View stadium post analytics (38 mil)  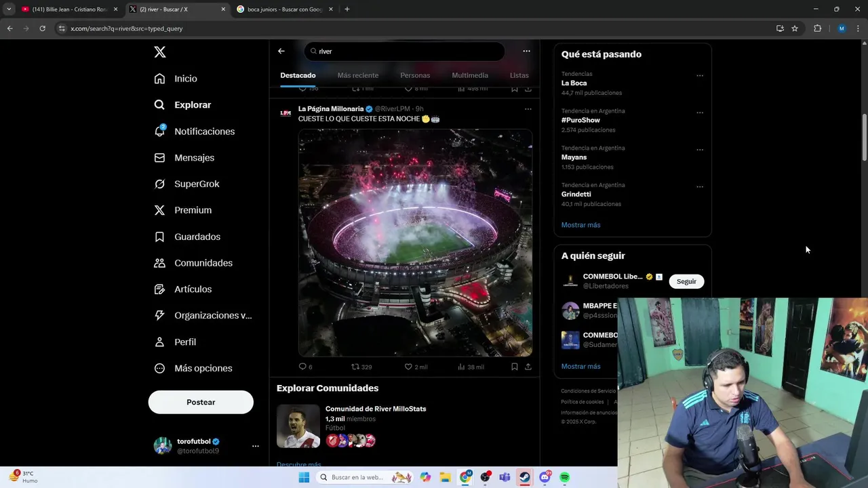point(471,367)
